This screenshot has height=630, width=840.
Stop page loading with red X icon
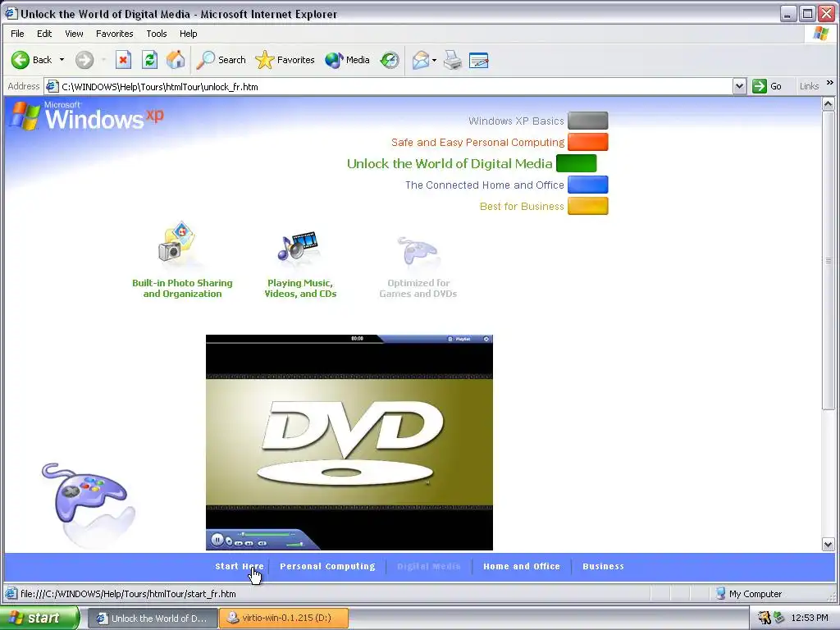point(124,60)
